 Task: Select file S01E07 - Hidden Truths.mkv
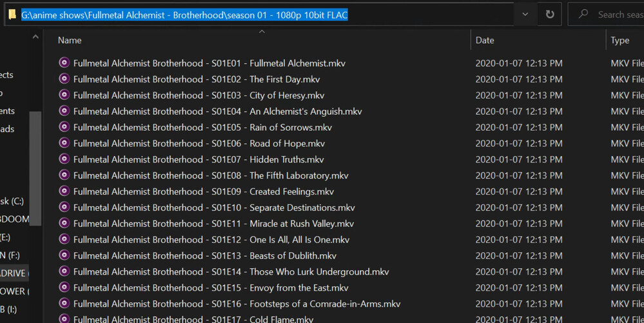[x=199, y=159]
